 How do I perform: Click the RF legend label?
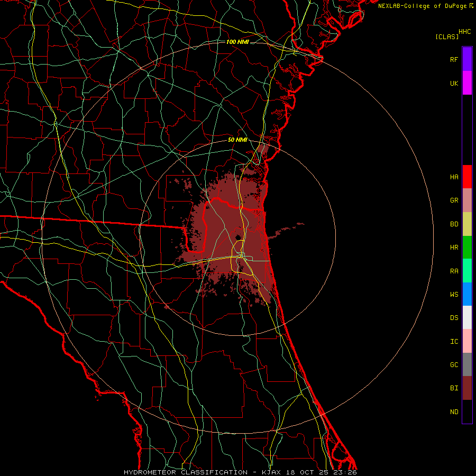[x=454, y=59]
